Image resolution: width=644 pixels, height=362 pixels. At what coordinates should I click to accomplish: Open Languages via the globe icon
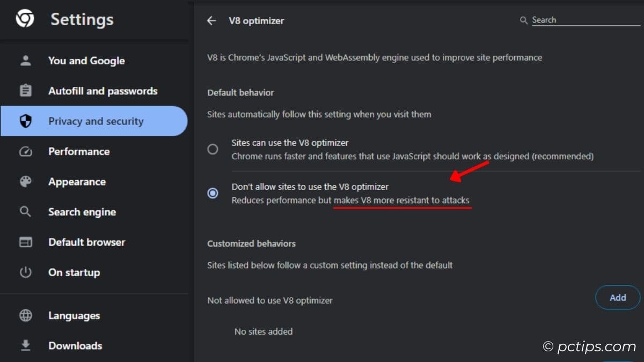[x=25, y=315]
